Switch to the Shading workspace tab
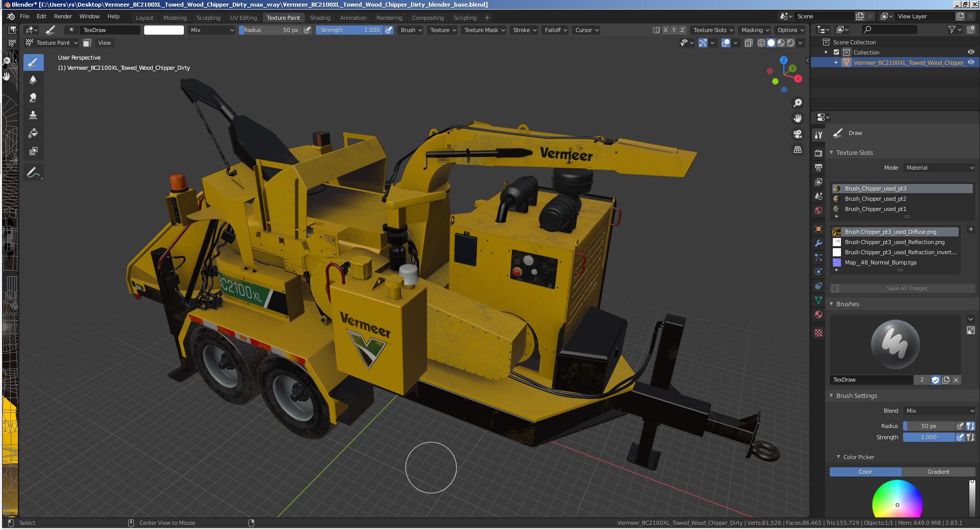980x530 pixels. (x=320, y=18)
